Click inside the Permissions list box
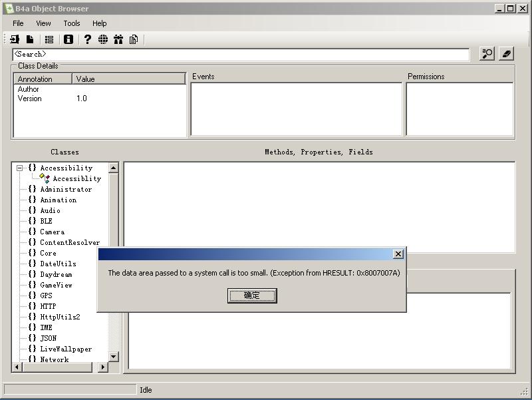The height and width of the screenshot is (400, 532). tap(460, 109)
